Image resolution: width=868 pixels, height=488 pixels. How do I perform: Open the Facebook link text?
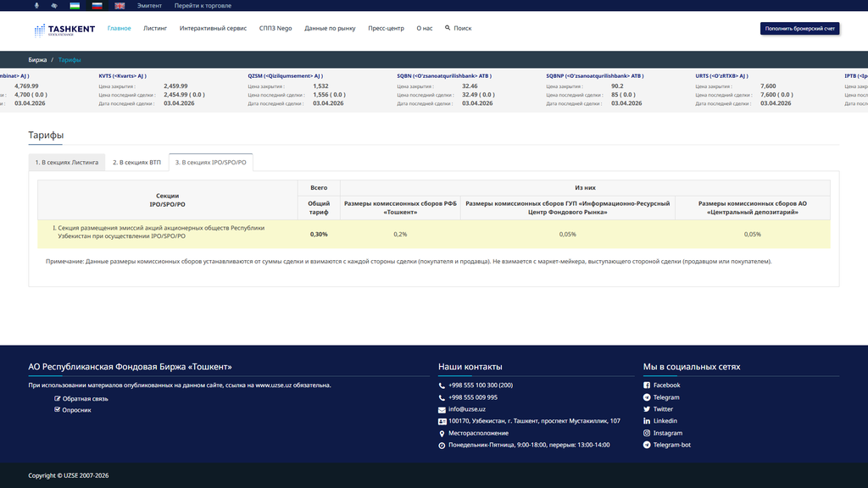click(666, 385)
